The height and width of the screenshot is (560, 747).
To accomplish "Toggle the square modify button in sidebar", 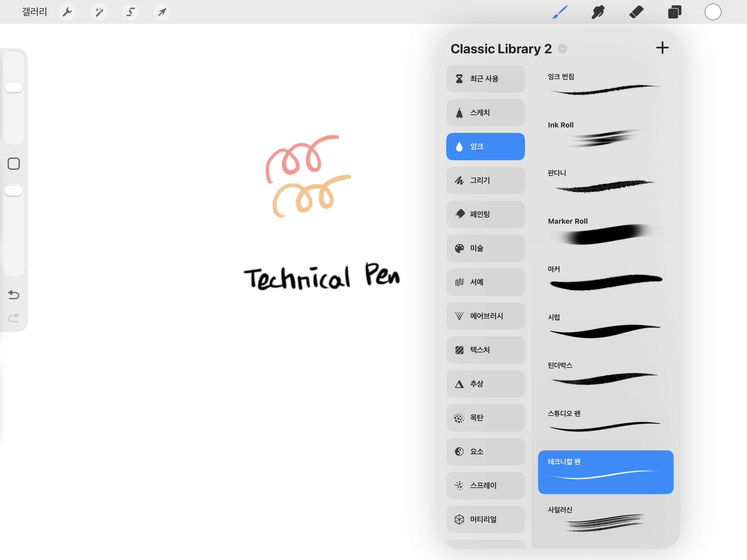I will tap(13, 164).
